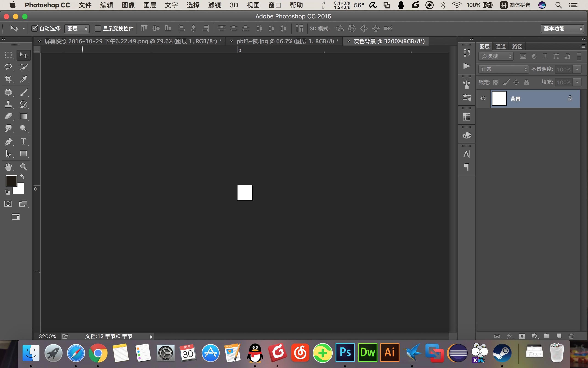The height and width of the screenshot is (368, 588).
Task: Toggle lock all padlock icon
Action: click(x=526, y=82)
